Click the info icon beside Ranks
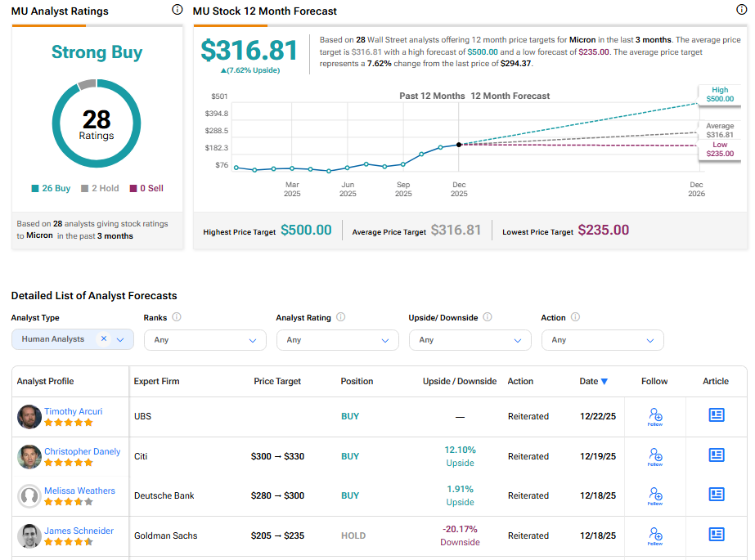The width and height of the screenshot is (755, 560). coord(177,317)
